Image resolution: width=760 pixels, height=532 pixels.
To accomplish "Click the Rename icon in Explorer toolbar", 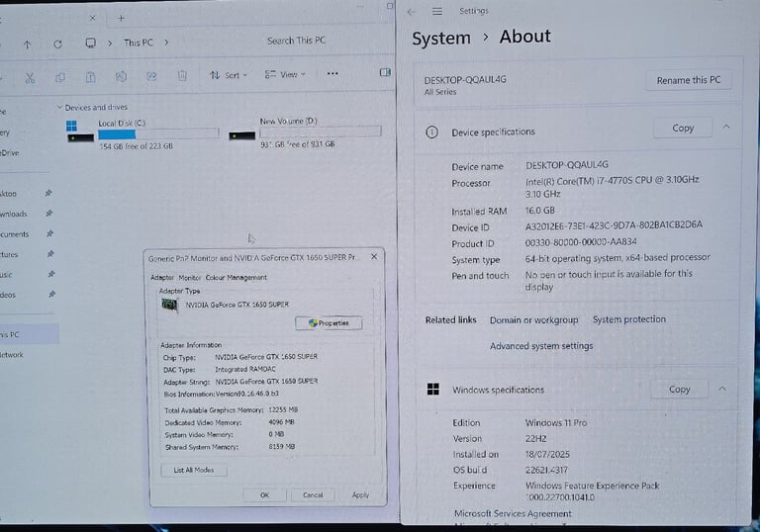I will point(121,76).
